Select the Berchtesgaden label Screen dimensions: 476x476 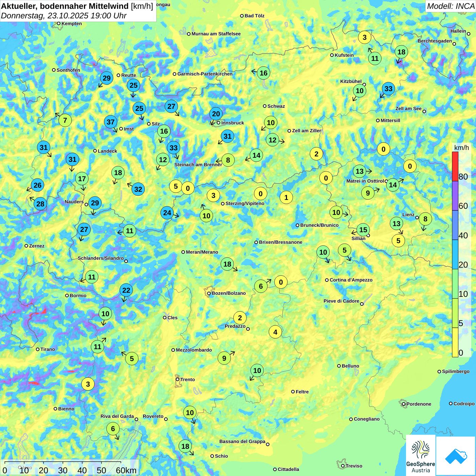tap(435, 41)
